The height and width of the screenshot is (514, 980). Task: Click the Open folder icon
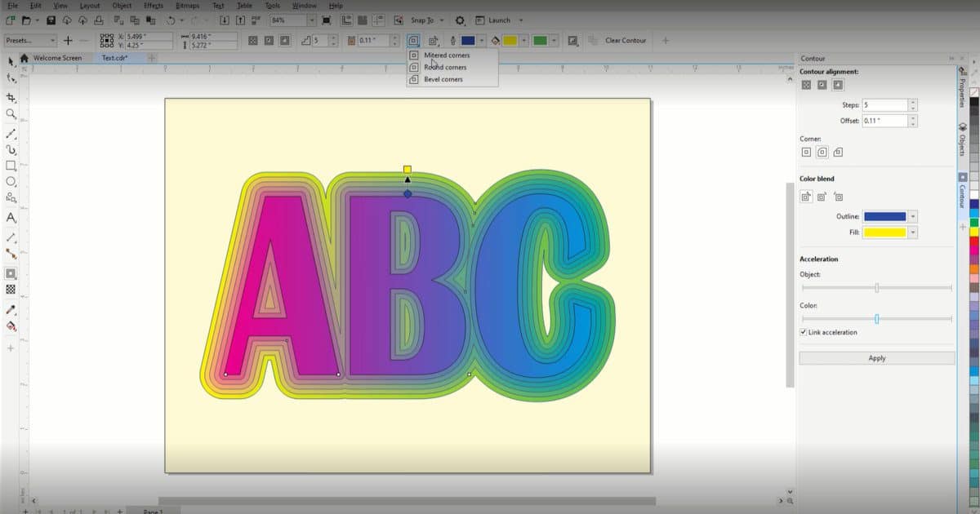point(27,20)
